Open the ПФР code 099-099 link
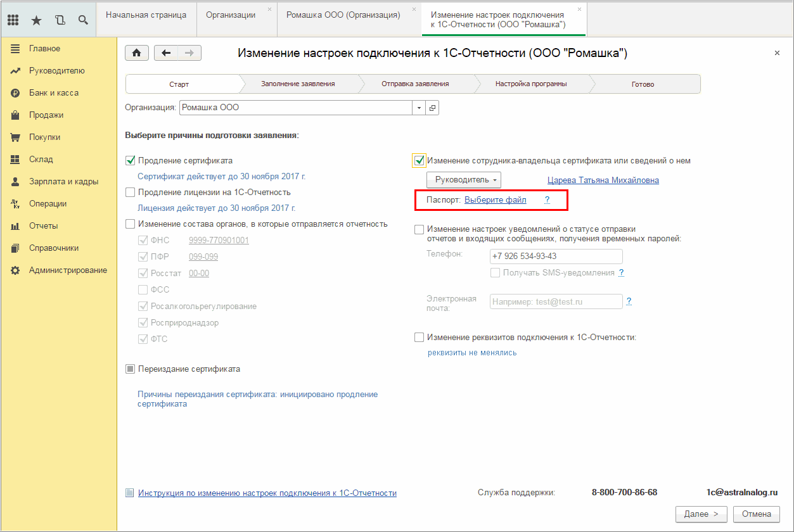This screenshot has height=532, width=794. pos(203,257)
